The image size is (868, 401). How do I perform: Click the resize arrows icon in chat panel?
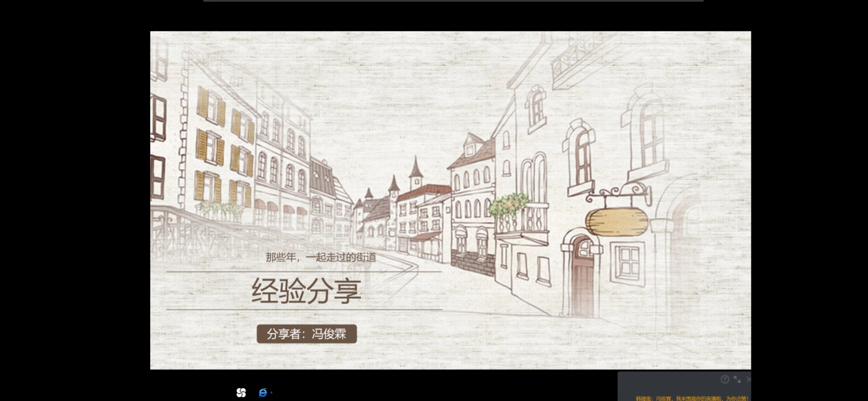737,379
